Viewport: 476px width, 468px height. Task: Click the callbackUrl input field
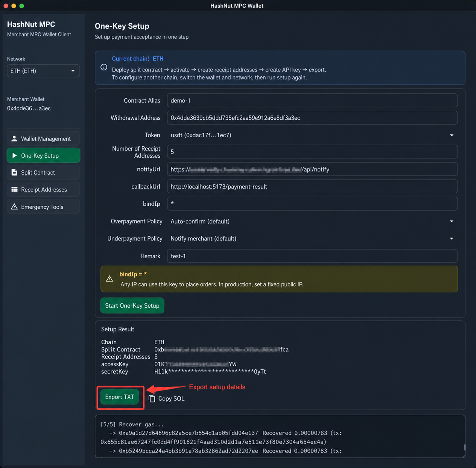pyautogui.click(x=312, y=187)
